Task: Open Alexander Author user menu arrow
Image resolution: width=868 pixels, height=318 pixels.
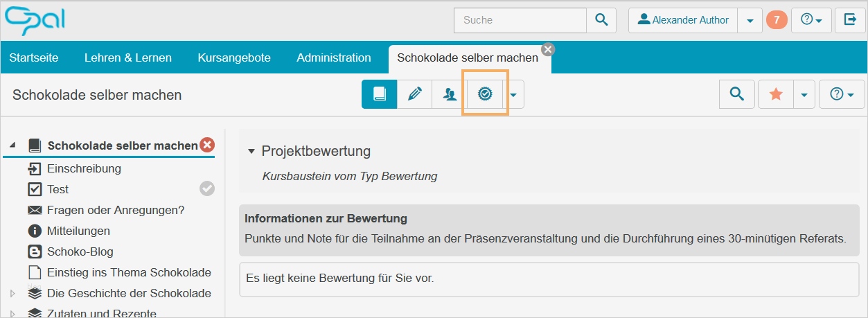Action: (750, 21)
